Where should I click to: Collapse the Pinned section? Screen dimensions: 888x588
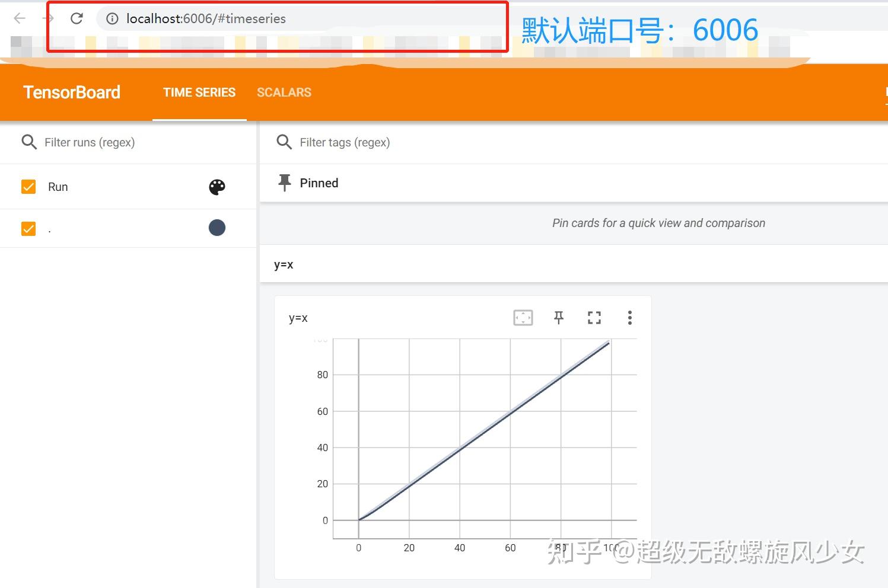(x=319, y=183)
